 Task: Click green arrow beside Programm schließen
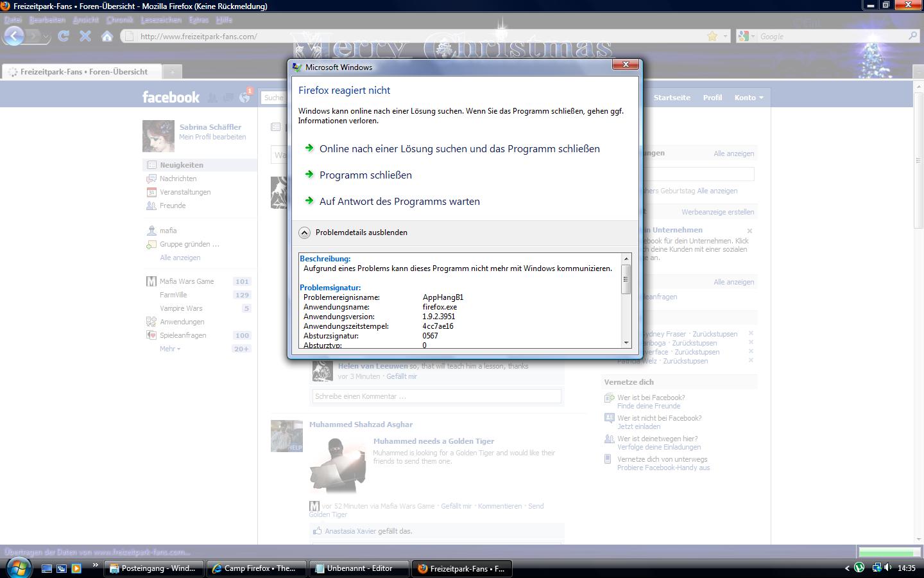309,174
